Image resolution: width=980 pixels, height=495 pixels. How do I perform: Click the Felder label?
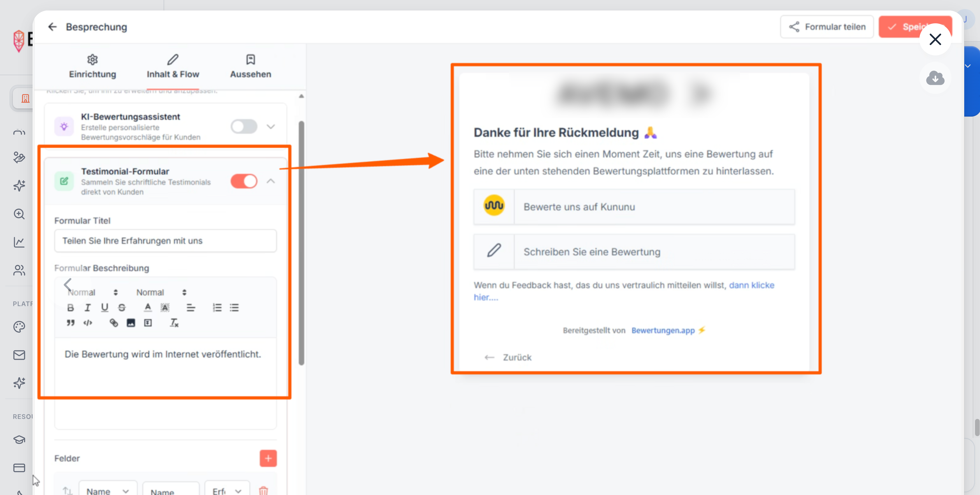67,458
